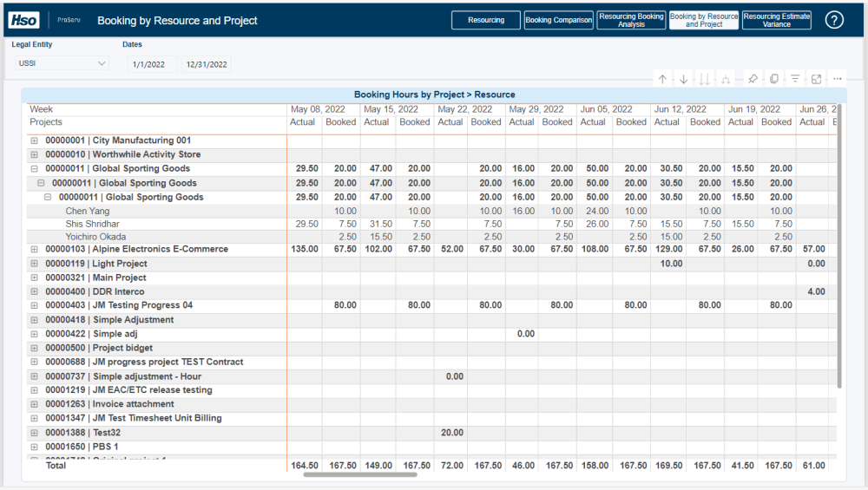868x490 pixels.
Task: Expand project 00000321 Main Project
Action: 35,278
